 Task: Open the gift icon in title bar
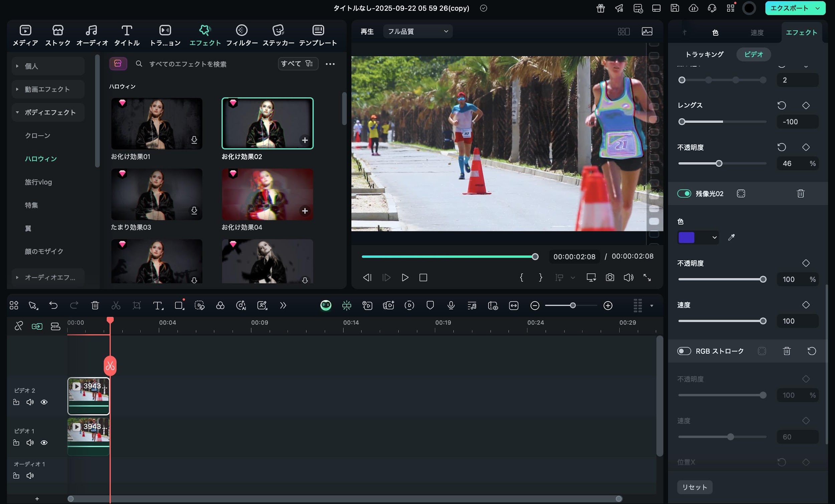601,8
